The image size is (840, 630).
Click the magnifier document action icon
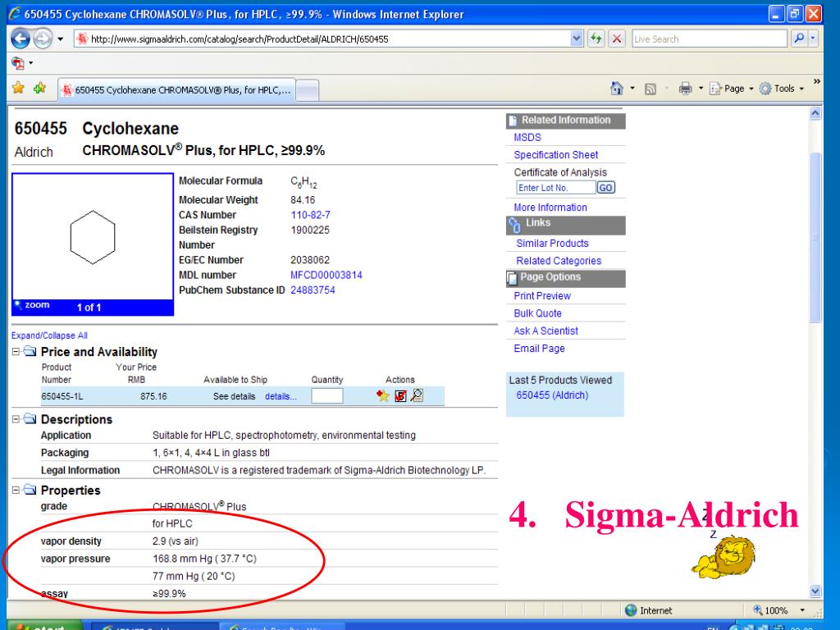pyautogui.click(x=417, y=396)
